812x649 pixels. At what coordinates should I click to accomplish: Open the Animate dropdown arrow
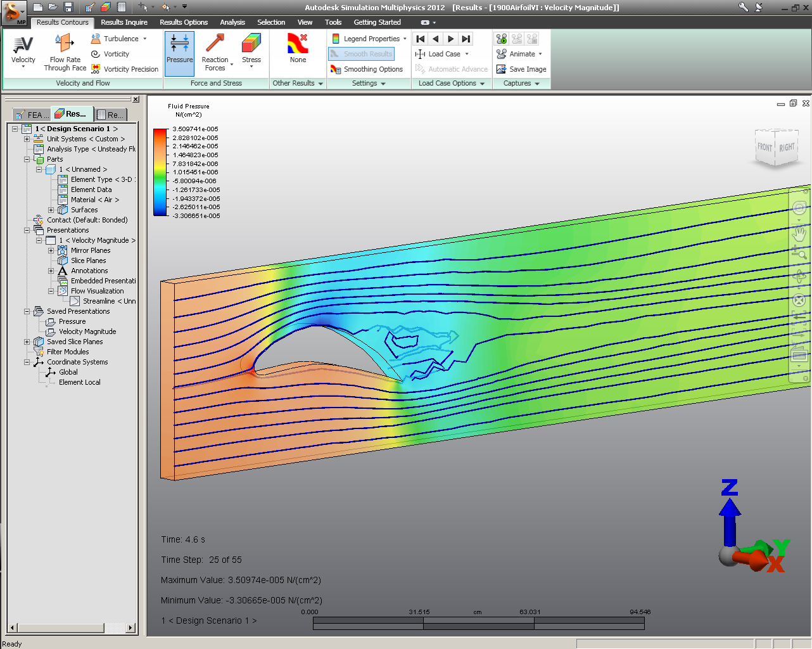pos(540,54)
